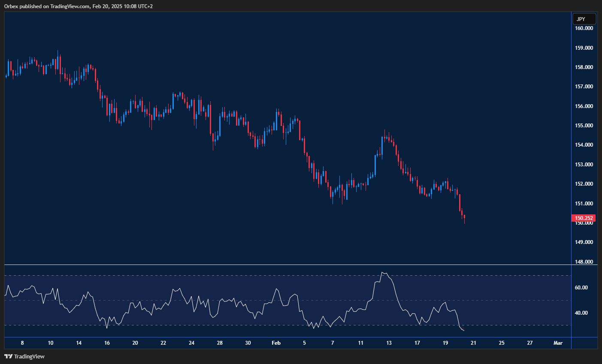This screenshot has width=602, height=364.
Task: Select the JPY currency badge
Action: click(584, 19)
